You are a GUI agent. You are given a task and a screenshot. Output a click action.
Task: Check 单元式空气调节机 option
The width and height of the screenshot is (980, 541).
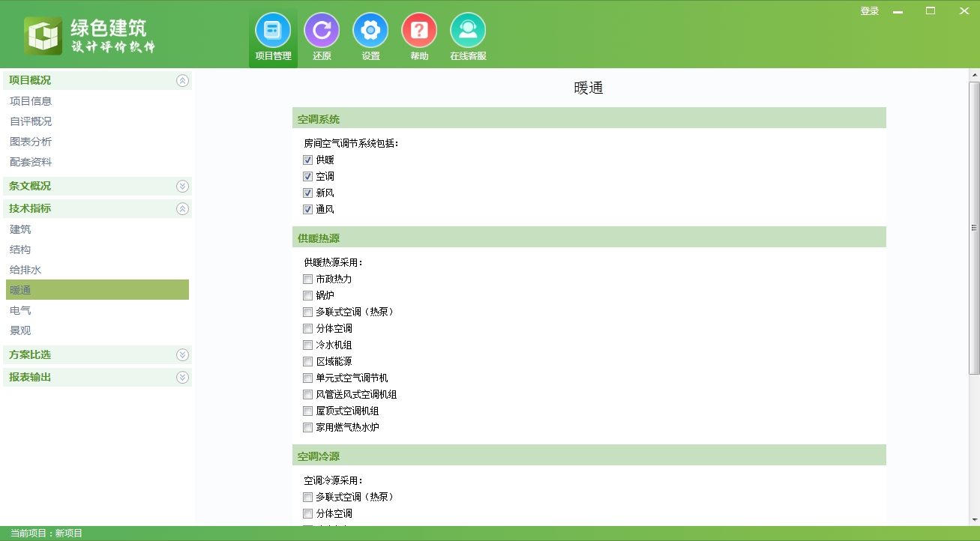coord(307,378)
